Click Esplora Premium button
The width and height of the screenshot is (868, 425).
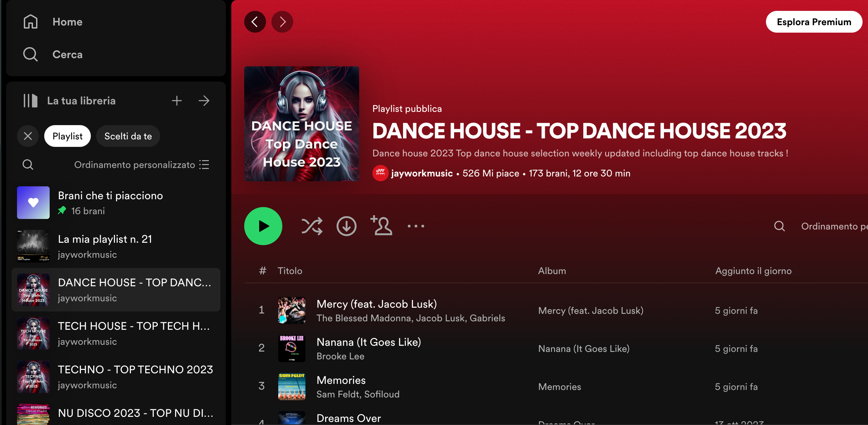tap(814, 22)
